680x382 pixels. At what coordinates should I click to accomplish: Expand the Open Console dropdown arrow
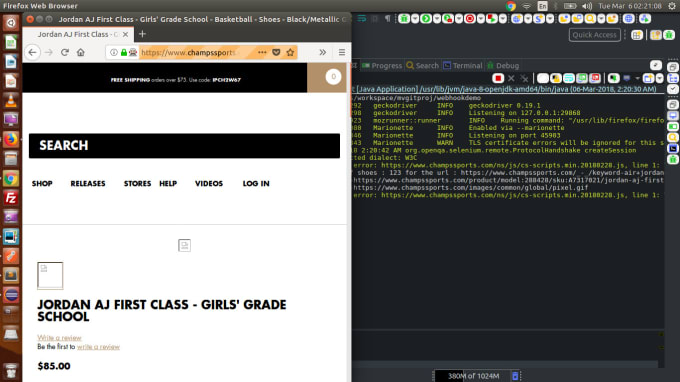point(660,78)
